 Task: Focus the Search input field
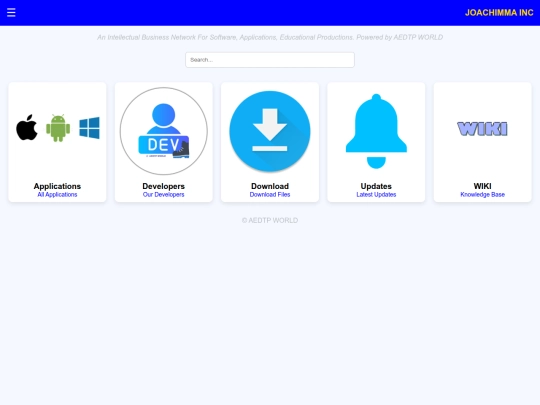click(x=270, y=60)
